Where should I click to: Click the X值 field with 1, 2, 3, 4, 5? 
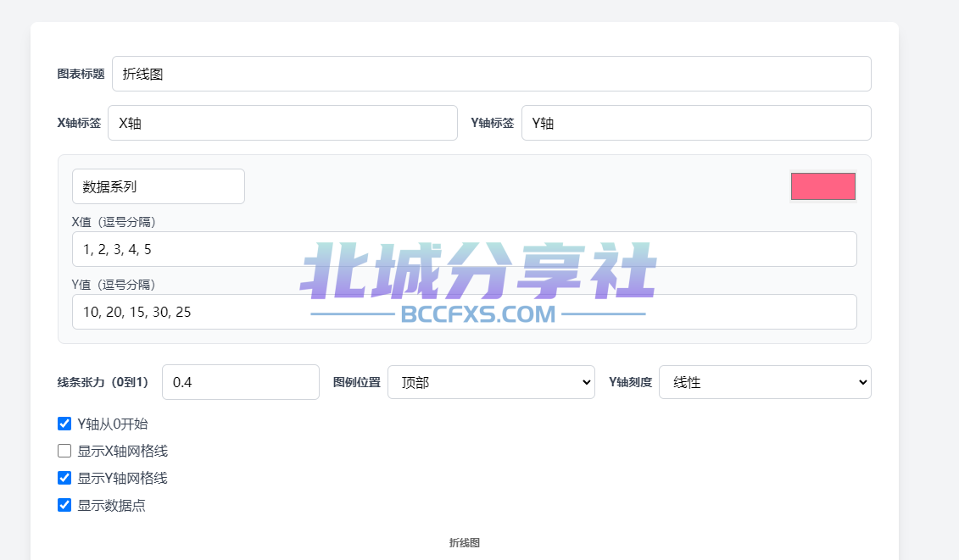pos(464,249)
